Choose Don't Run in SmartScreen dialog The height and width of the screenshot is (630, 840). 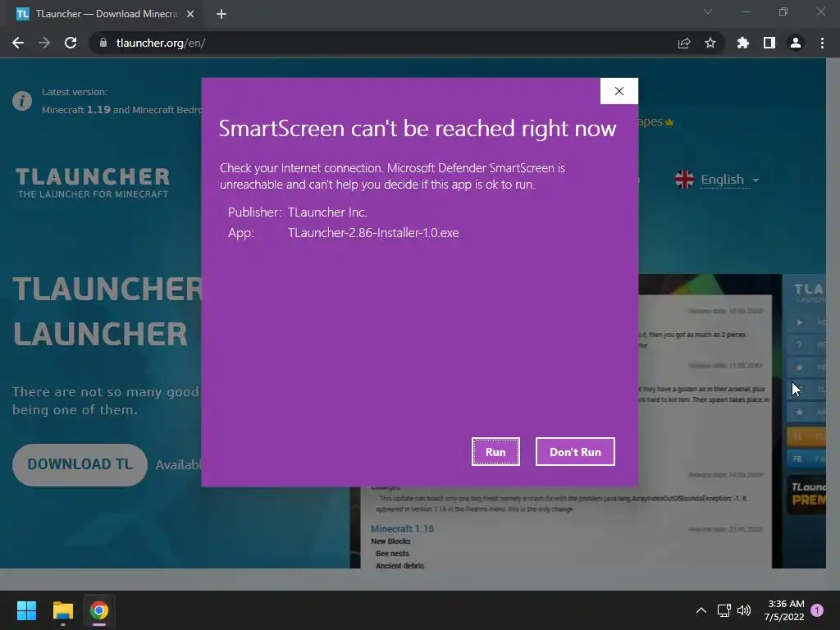pos(575,452)
